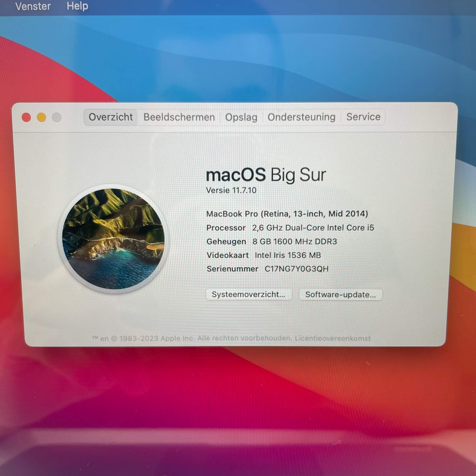Click the 2,6 GHz Dual-Core Intel Core i5 value

coord(313,228)
